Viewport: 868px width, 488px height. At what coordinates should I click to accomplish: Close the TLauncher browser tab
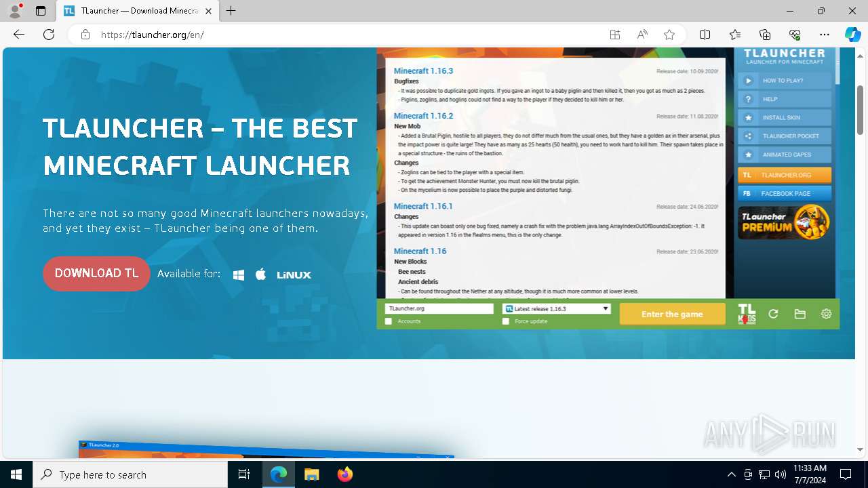pos(208,12)
